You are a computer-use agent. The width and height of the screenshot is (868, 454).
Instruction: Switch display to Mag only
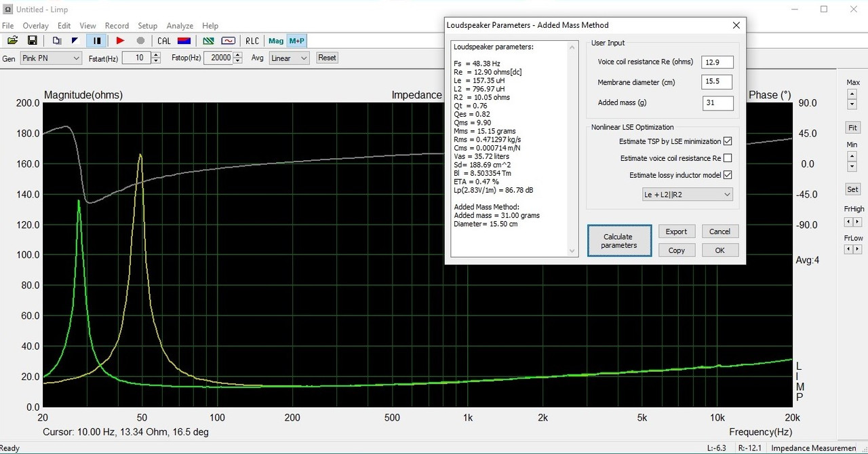click(276, 41)
